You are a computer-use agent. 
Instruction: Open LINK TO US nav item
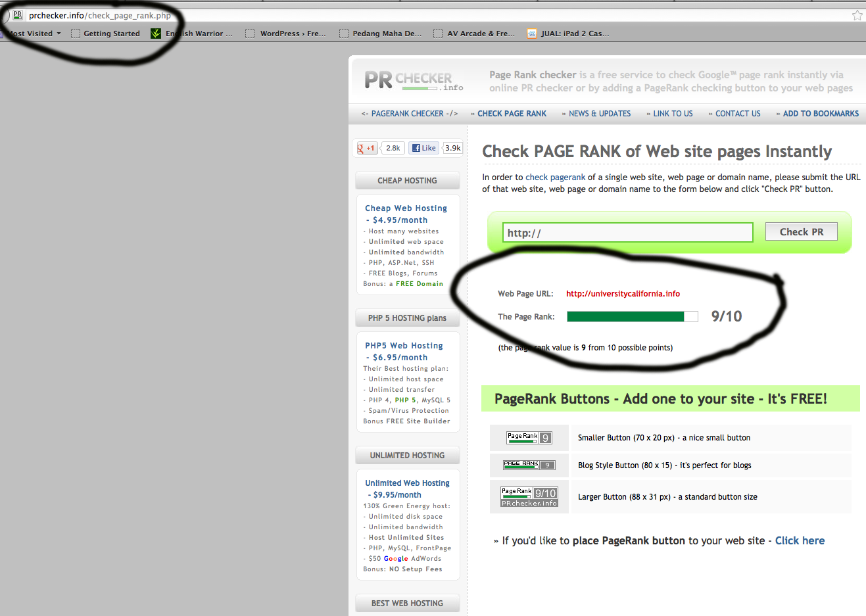pos(673,114)
